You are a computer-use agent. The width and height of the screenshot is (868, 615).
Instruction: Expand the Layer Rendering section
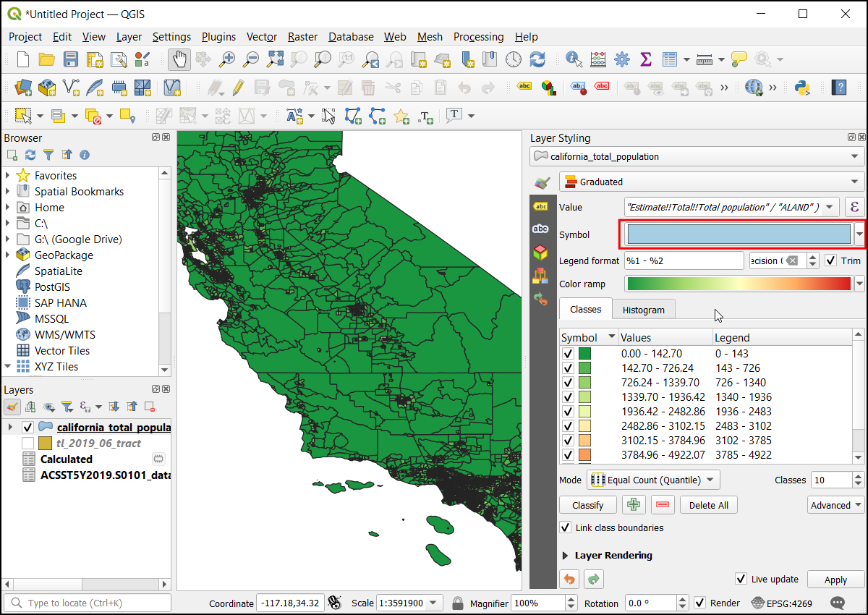point(566,556)
